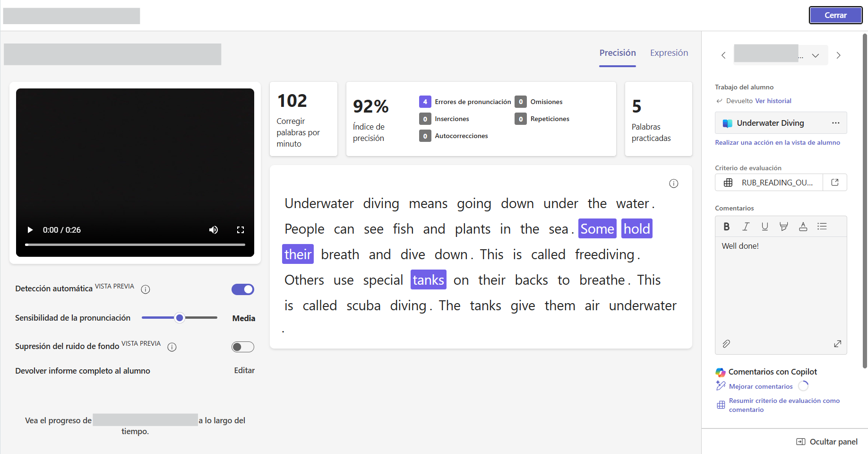Switch to the Expresión tab
Screen dimensions: 868x454
669,53
